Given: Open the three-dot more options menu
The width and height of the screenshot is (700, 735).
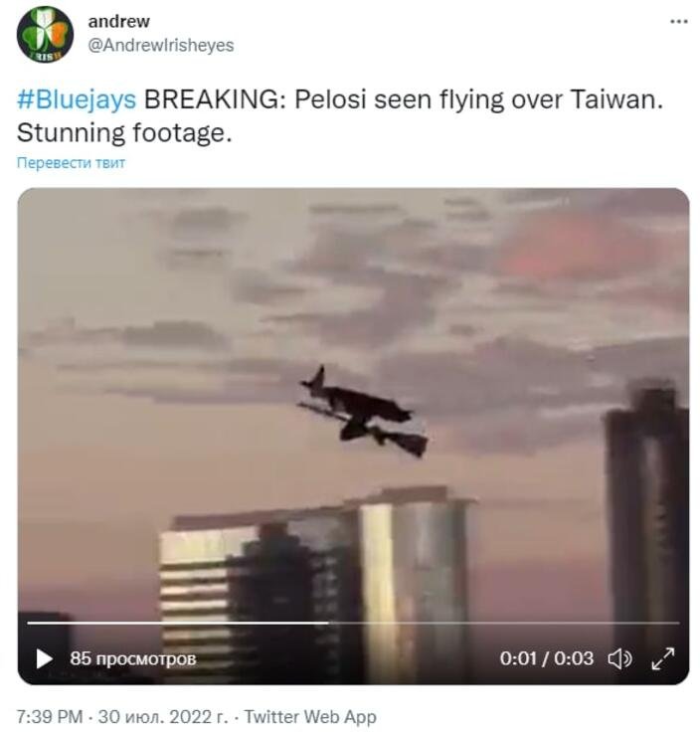Looking at the screenshot, I should [x=678, y=22].
